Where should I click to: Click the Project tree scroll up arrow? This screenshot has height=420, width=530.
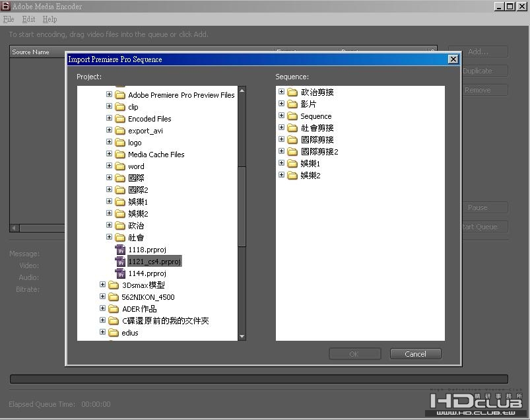[x=242, y=90]
